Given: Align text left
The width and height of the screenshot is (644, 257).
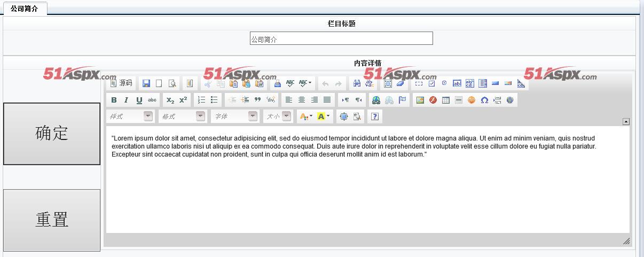Looking at the screenshot, I should click(289, 100).
